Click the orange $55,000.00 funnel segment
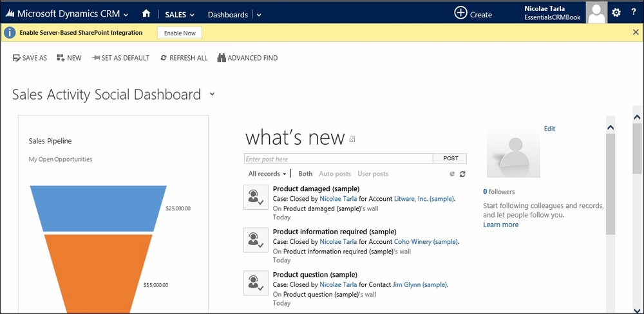The image size is (644, 314). coord(98,273)
